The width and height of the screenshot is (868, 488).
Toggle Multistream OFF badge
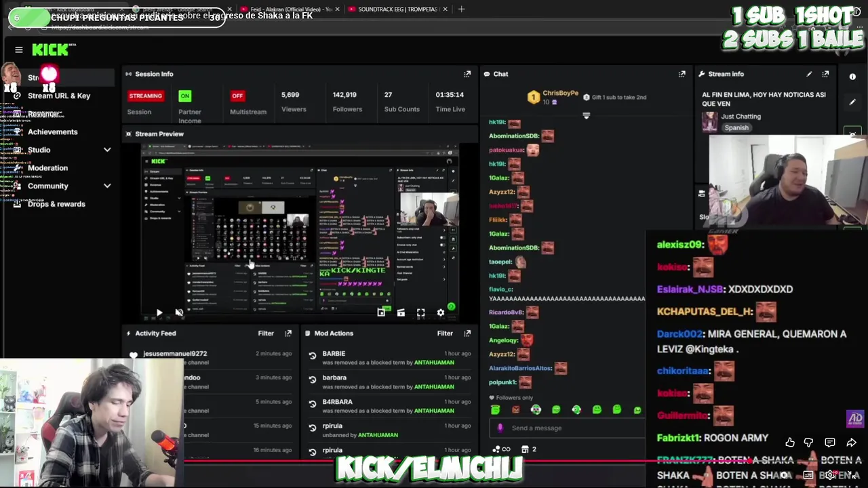point(237,96)
